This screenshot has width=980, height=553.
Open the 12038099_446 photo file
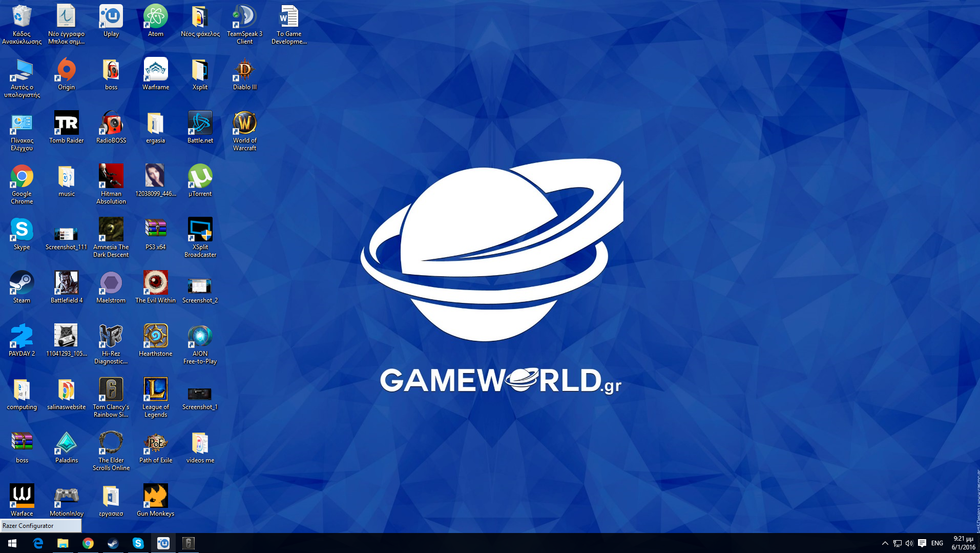click(x=155, y=180)
